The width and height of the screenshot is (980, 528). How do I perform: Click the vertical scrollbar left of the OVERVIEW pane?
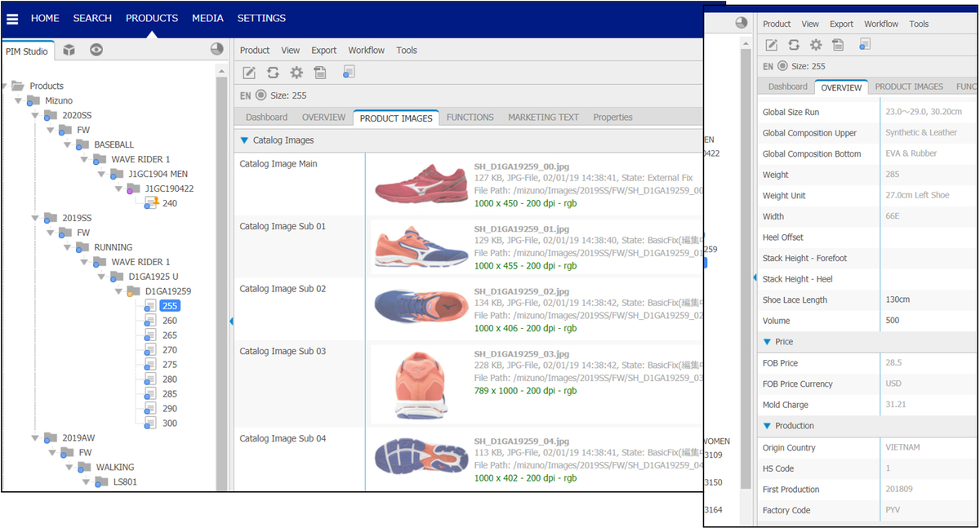pyautogui.click(x=745, y=269)
